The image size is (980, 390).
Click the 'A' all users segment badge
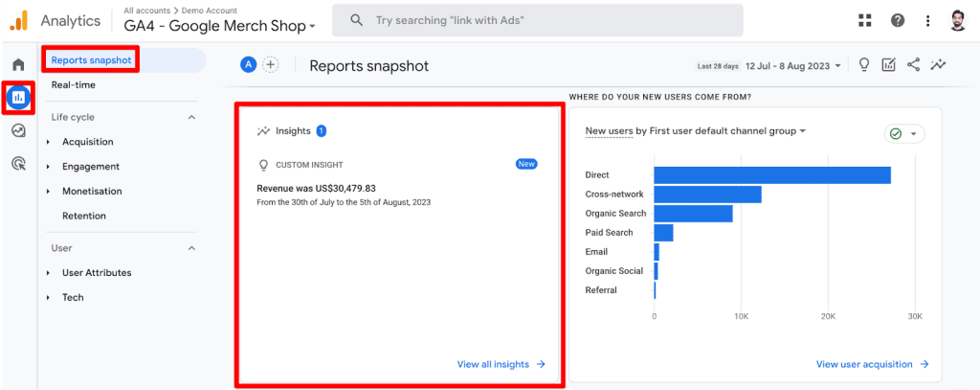tap(249, 64)
